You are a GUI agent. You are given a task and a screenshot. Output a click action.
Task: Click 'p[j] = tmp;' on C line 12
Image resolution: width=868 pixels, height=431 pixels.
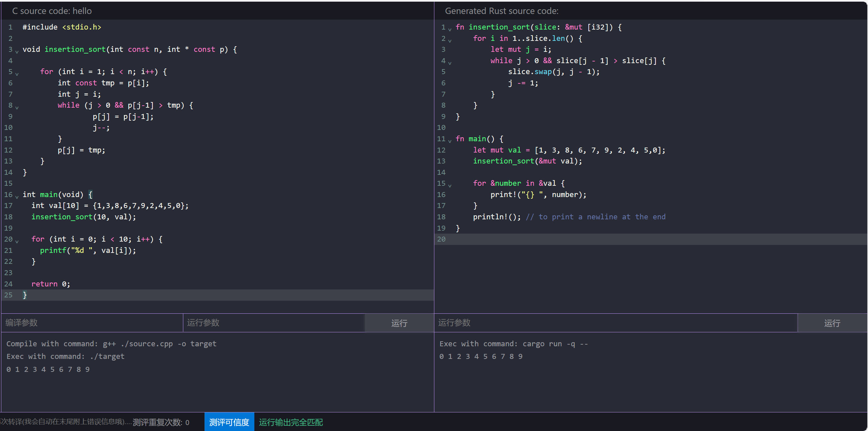tap(81, 150)
